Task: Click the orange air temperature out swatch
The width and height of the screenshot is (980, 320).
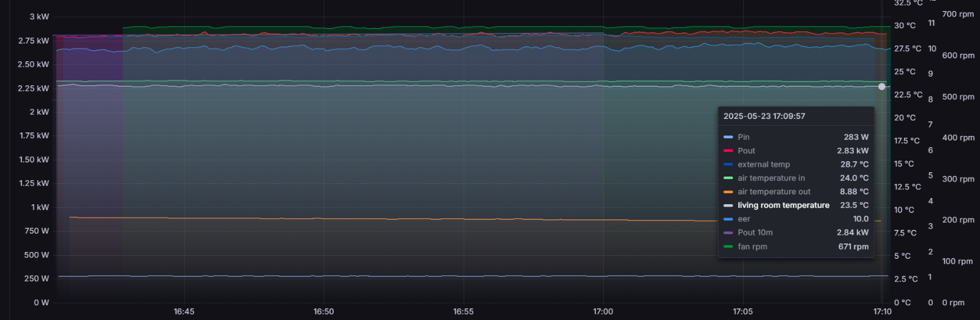Action: tap(728, 192)
